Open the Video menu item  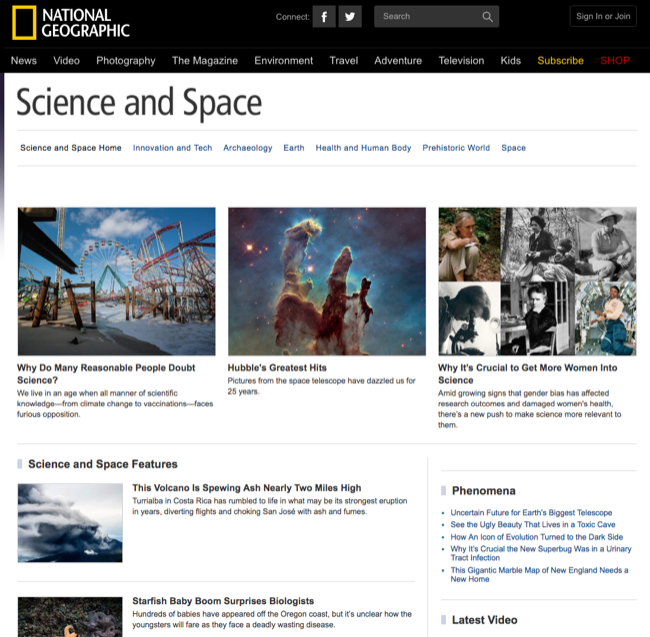point(66,61)
